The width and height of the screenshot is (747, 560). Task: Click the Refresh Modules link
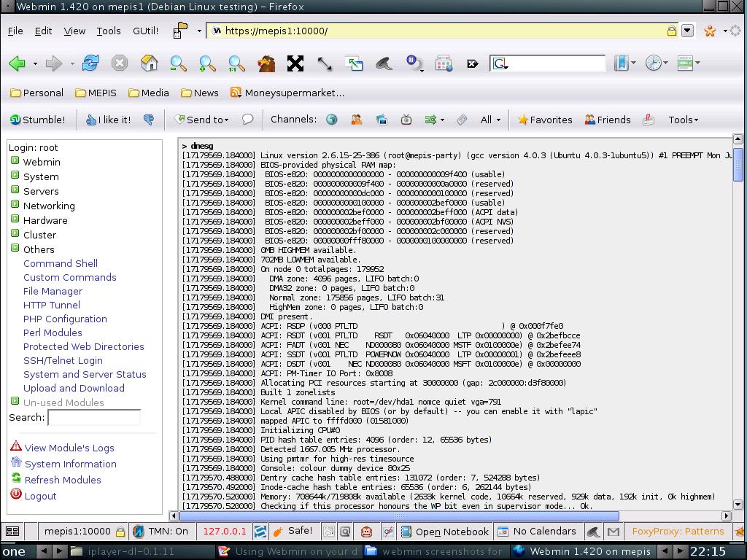point(63,480)
